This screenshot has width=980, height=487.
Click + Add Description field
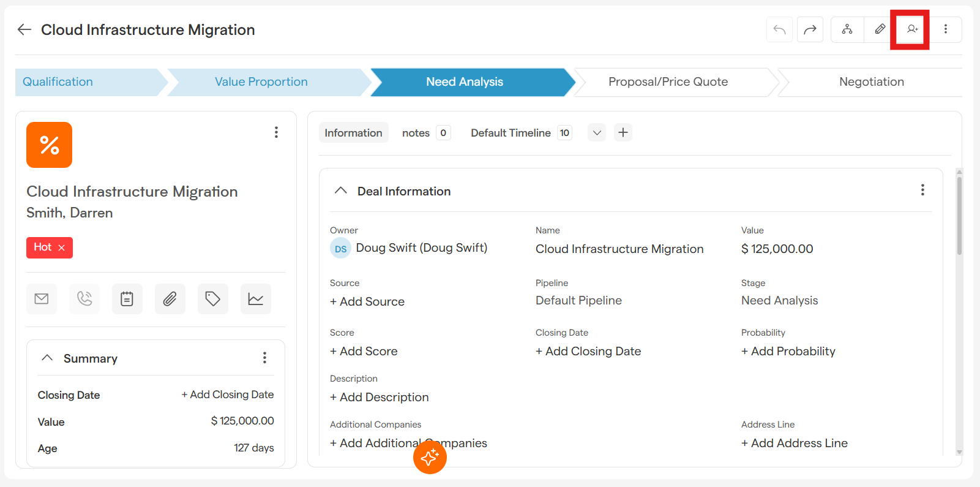pyautogui.click(x=380, y=397)
